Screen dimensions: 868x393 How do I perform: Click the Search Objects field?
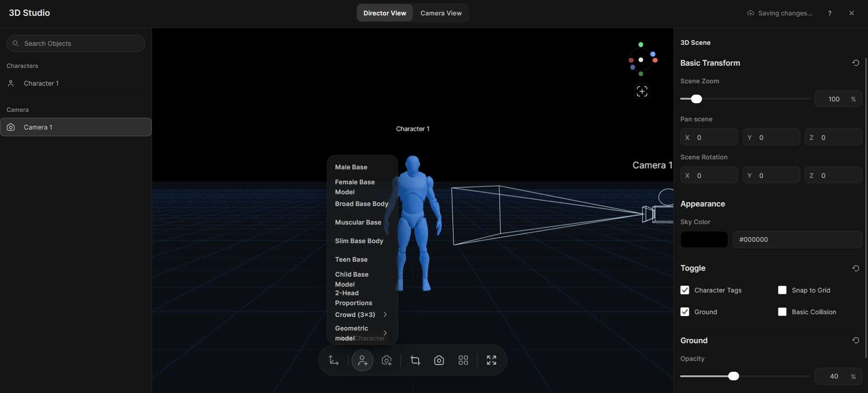[x=76, y=43]
